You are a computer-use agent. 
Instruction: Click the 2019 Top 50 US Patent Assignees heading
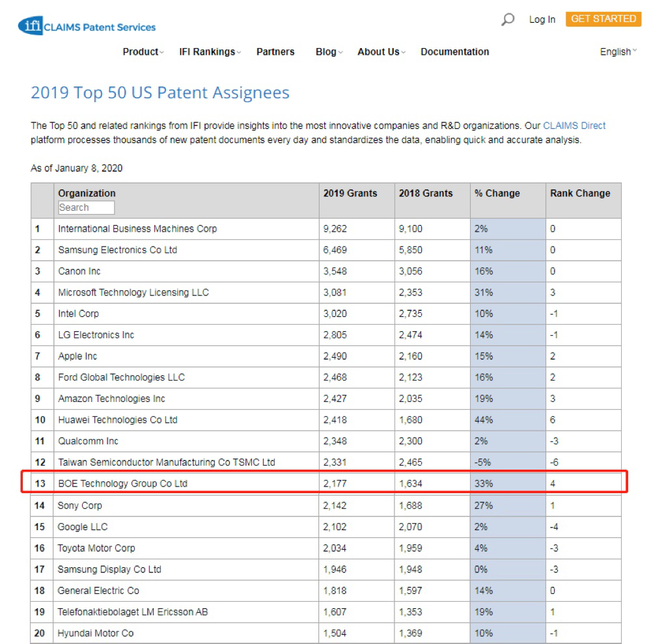click(160, 93)
